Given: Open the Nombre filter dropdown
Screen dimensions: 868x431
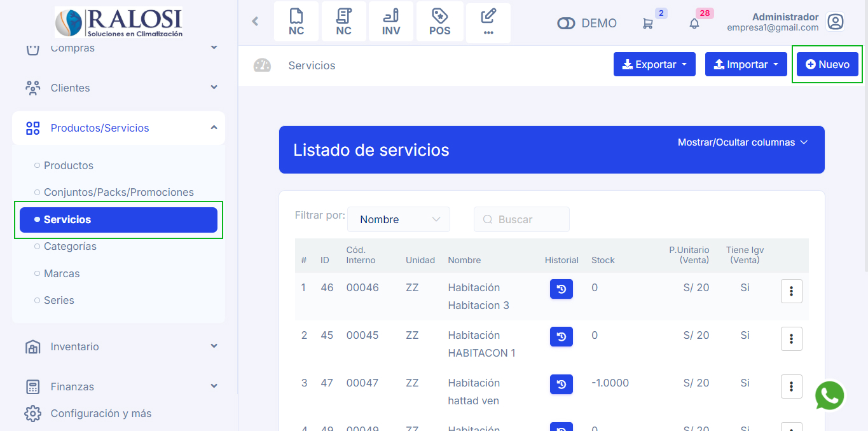Looking at the screenshot, I should pos(399,219).
